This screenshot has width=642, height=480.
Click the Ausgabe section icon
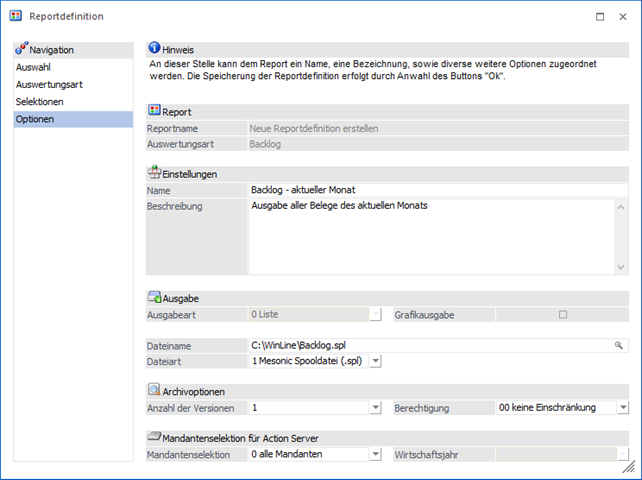tap(154, 298)
